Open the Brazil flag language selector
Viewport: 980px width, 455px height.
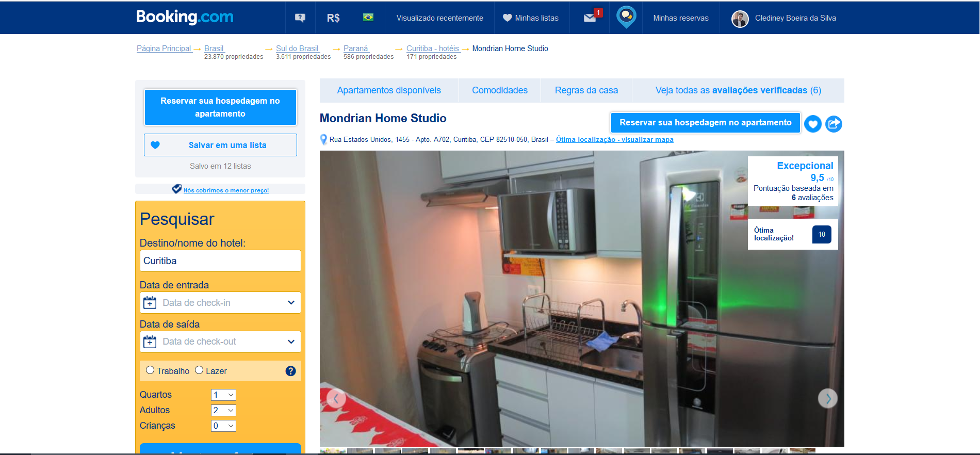pos(368,18)
